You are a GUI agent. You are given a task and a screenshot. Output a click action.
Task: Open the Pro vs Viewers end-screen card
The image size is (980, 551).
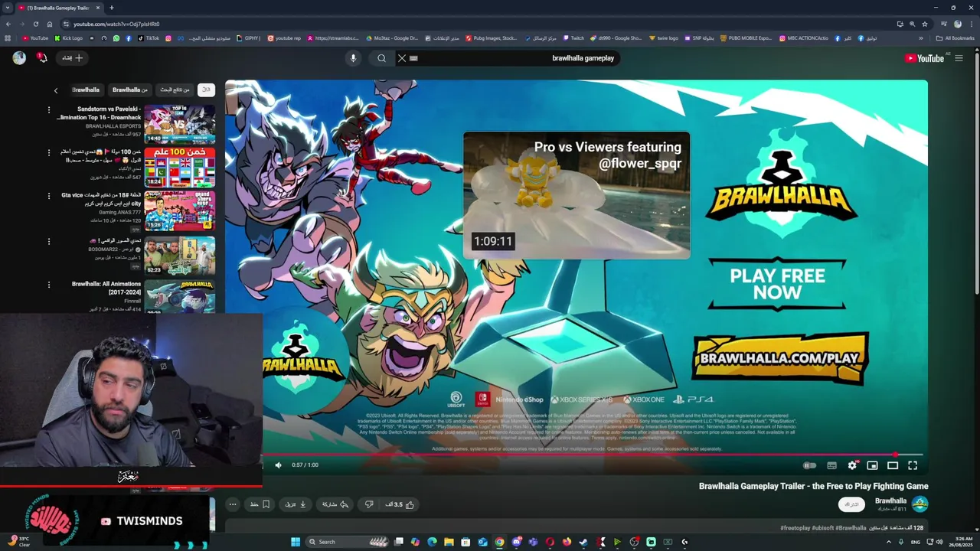pyautogui.click(x=577, y=195)
